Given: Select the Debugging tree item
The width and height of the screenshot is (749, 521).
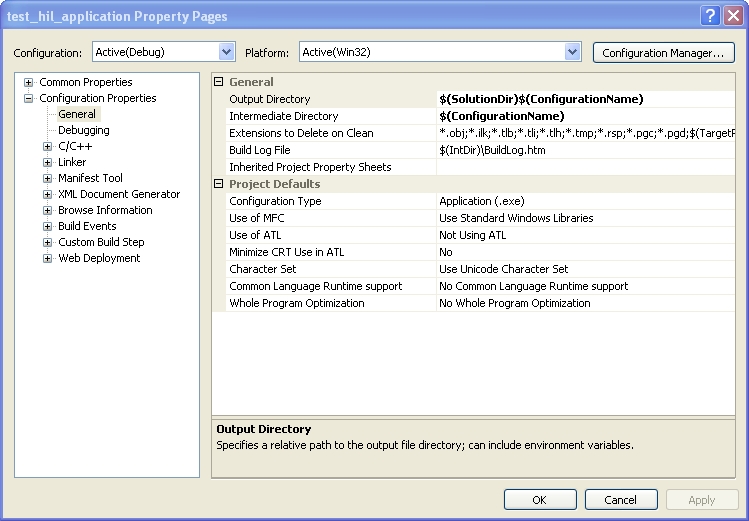Looking at the screenshot, I should point(84,130).
